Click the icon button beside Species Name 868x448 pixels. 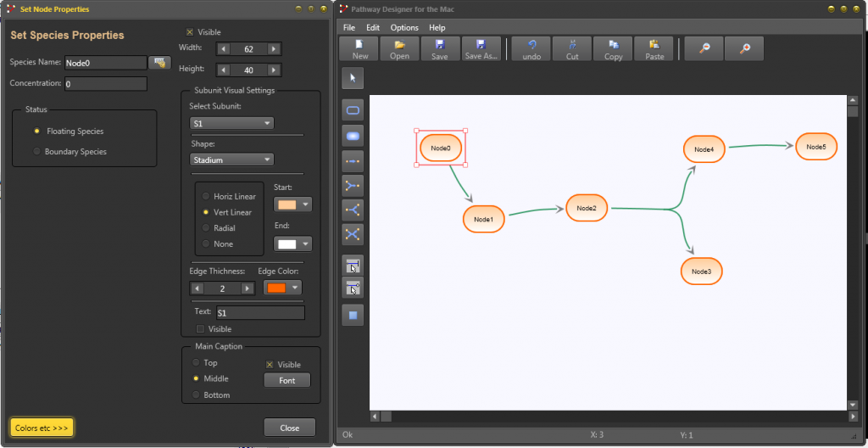point(160,63)
